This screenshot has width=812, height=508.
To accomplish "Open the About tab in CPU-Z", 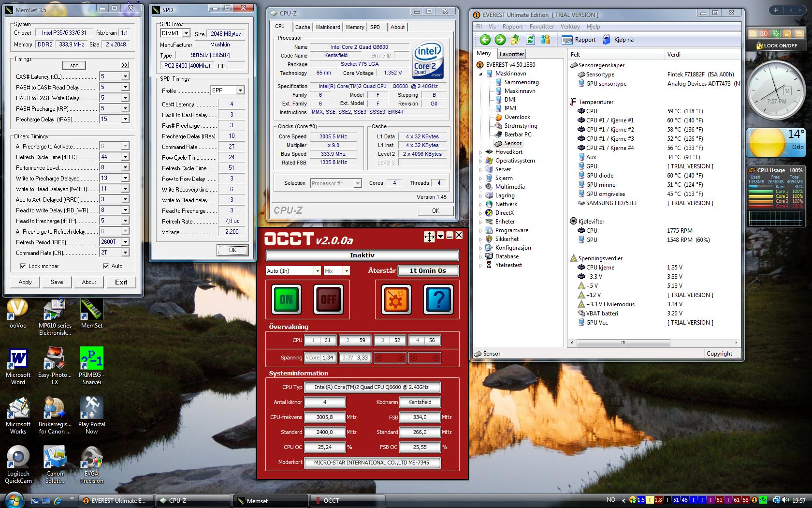I will point(398,28).
